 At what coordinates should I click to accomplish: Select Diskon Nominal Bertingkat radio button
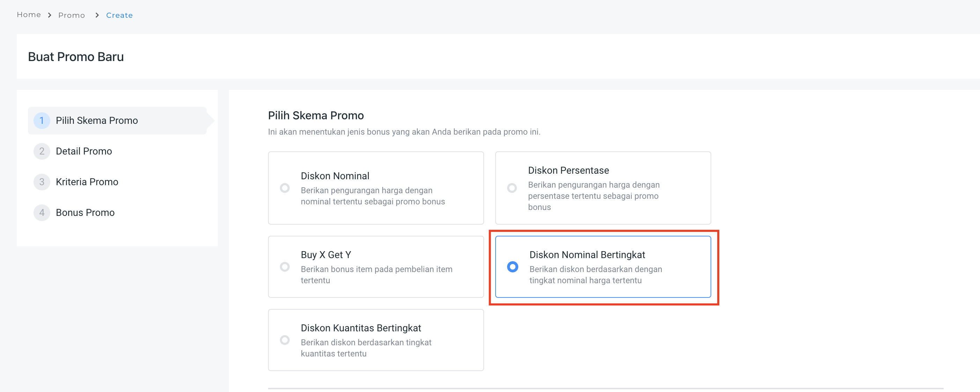pos(512,267)
